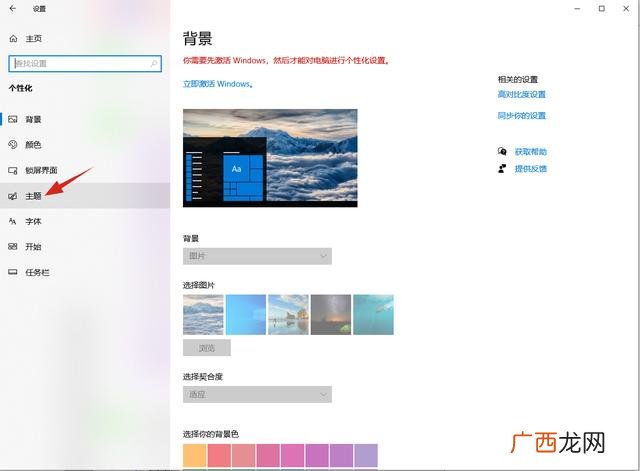Open the 开始 start section

pyautogui.click(x=85, y=247)
